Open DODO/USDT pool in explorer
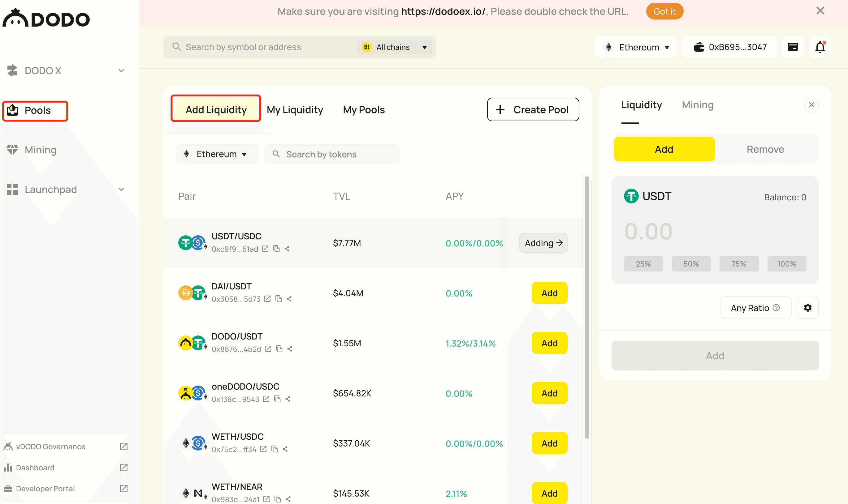Screen dimensions: 848x504 [268, 349]
